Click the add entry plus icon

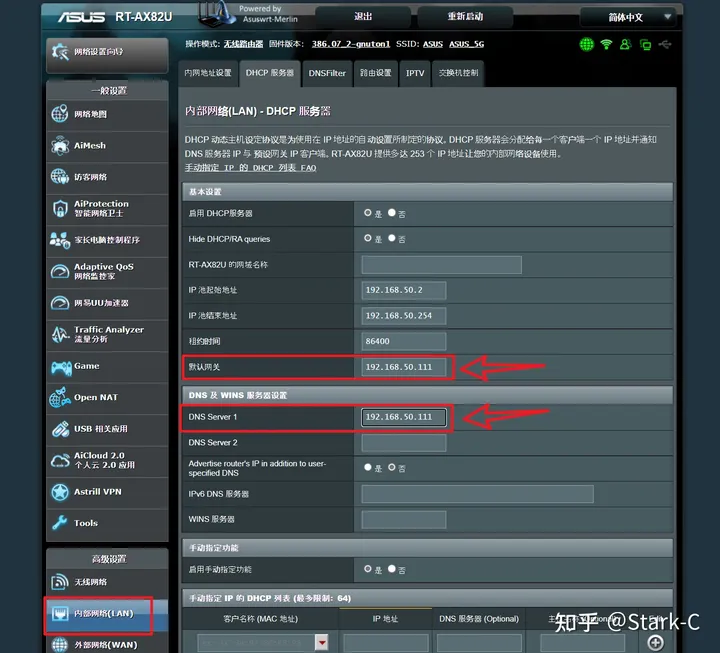tap(656, 642)
